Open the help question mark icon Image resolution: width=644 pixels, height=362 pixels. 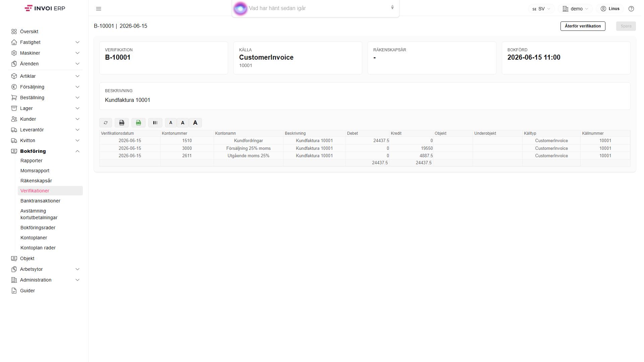[631, 9]
